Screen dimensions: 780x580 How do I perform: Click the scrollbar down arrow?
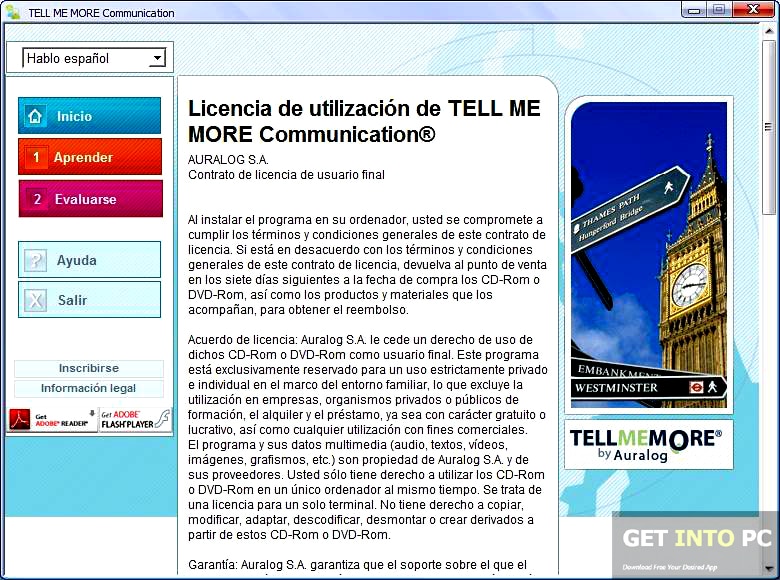point(770,568)
